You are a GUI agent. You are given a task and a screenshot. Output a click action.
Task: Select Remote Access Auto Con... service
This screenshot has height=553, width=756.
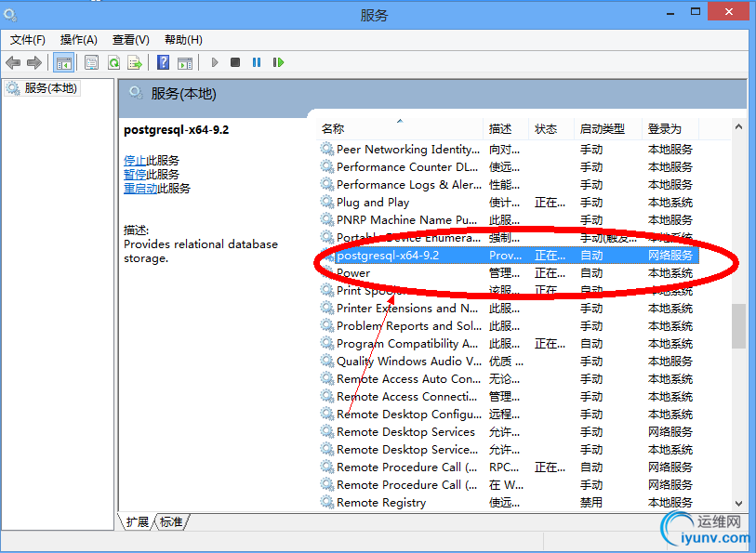click(509, 379)
